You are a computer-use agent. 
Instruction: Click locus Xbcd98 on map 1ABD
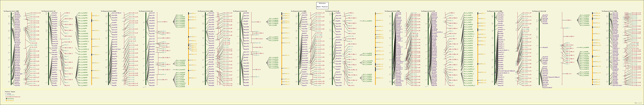tap(17, 13)
